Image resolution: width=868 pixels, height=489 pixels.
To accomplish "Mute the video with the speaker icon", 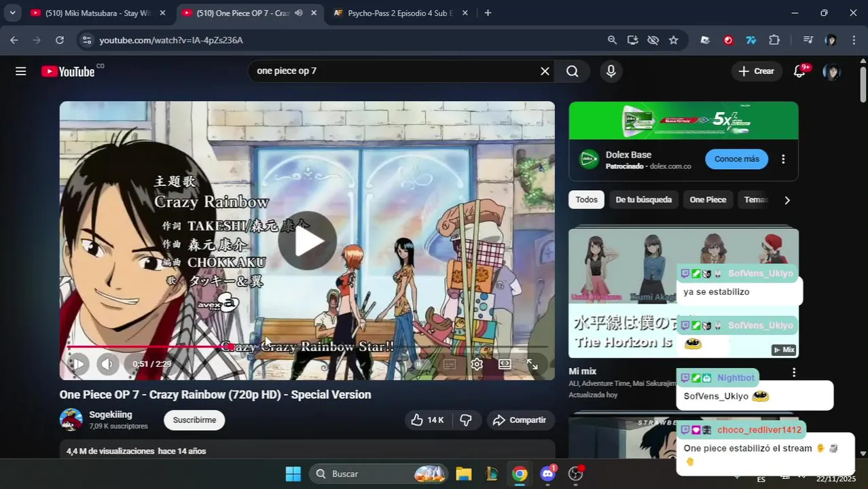I will [107, 364].
